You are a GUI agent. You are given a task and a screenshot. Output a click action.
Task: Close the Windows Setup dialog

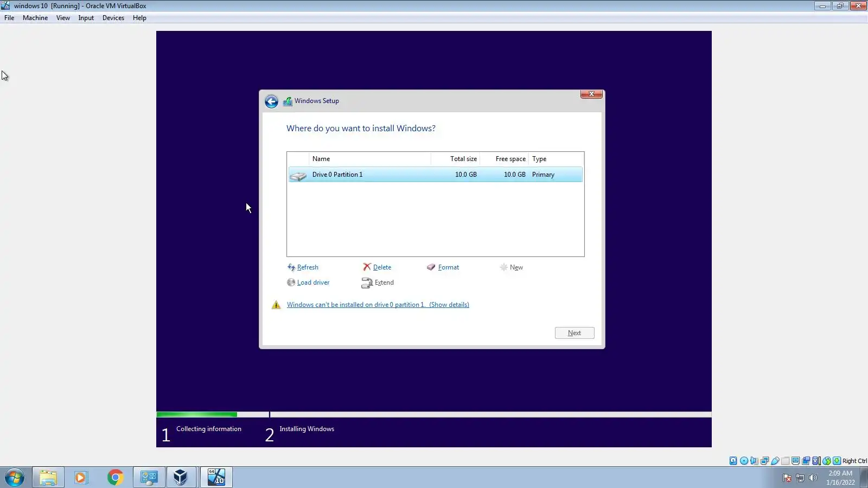point(591,94)
